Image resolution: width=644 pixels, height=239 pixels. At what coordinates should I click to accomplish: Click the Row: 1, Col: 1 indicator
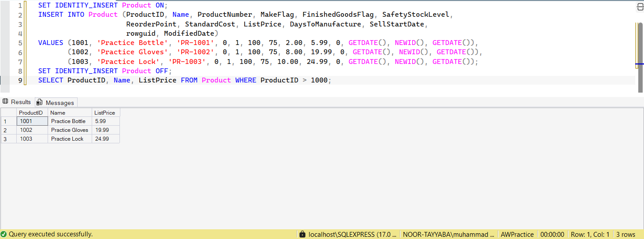tap(590, 235)
